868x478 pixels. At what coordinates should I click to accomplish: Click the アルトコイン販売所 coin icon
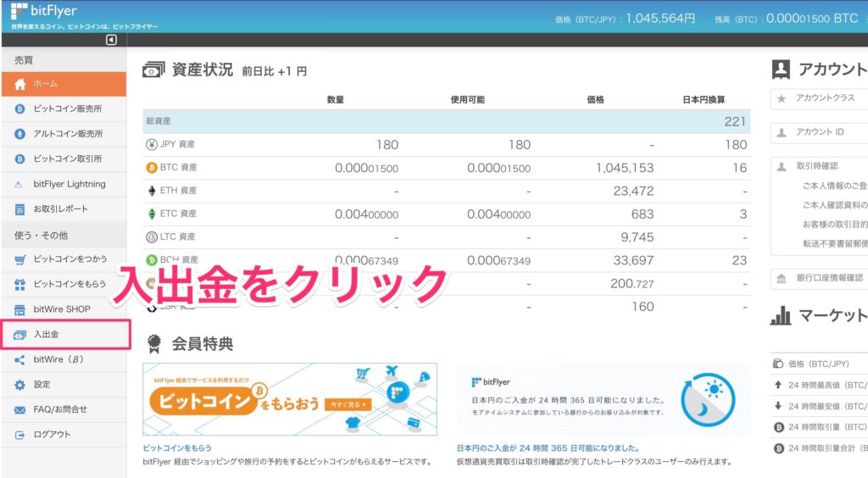[x=20, y=134]
